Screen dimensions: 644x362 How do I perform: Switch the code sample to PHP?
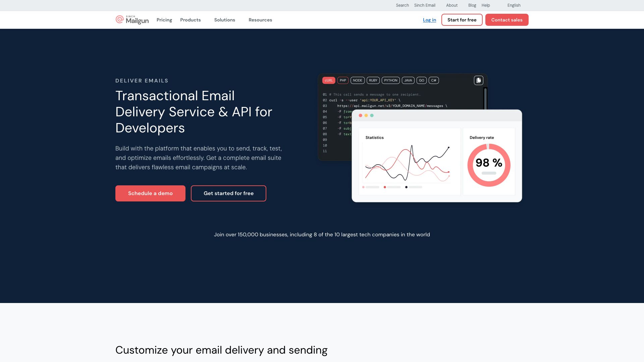coord(343,80)
